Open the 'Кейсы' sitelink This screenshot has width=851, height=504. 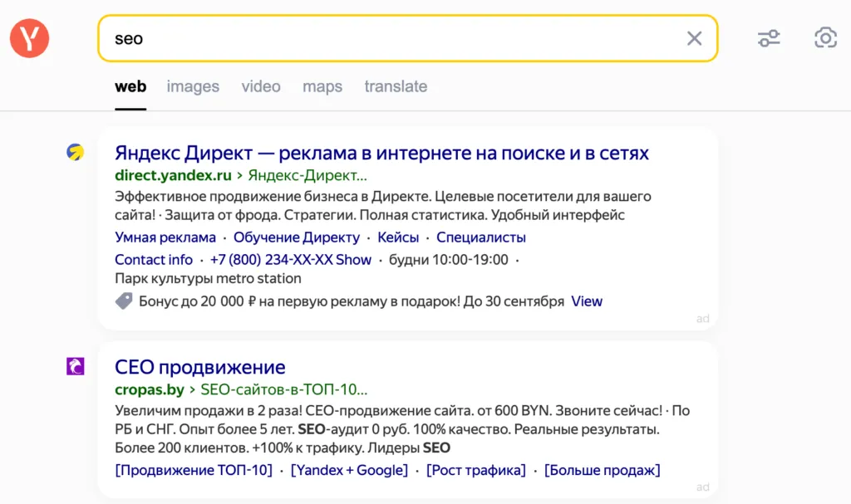pos(398,237)
